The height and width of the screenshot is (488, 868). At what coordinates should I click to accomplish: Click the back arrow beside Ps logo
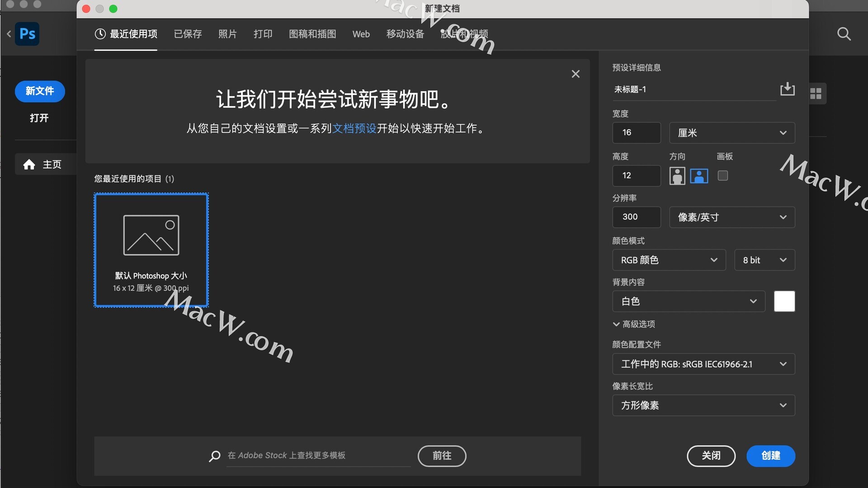click(x=9, y=34)
